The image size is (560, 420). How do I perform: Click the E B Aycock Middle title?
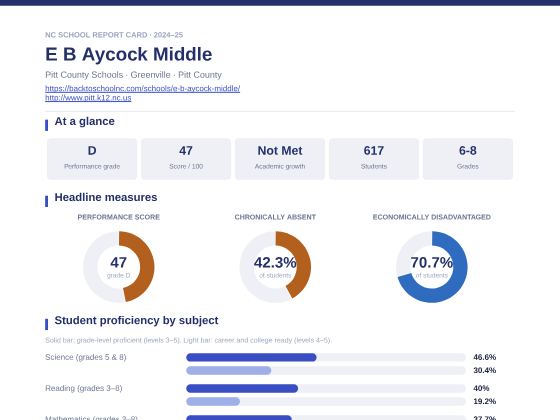[129, 54]
